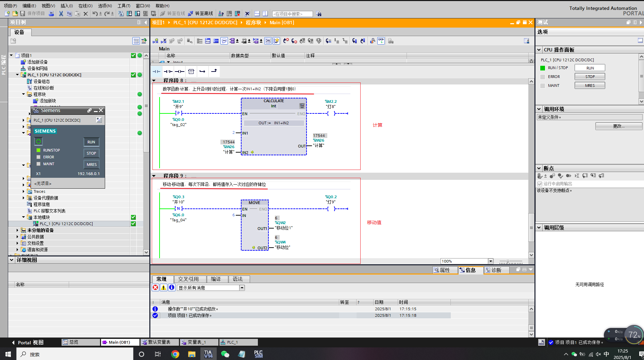Click the download to device icon

click(129, 14)
